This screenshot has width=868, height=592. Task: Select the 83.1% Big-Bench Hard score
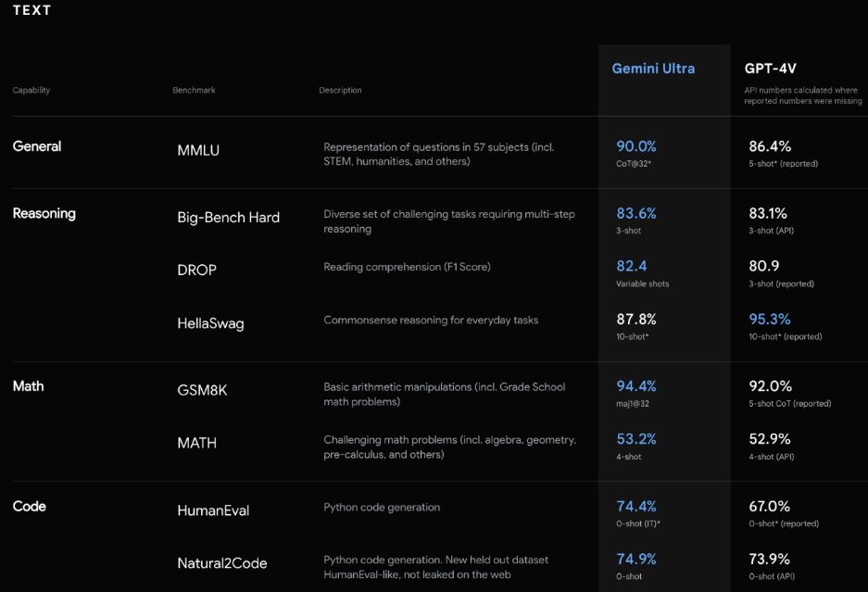[x=768, y=213]
